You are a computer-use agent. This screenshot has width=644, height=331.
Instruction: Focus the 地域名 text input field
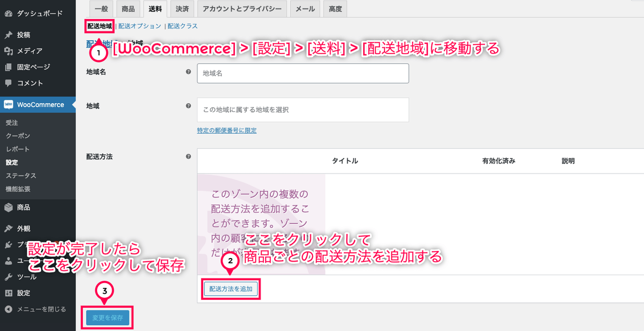303,73
